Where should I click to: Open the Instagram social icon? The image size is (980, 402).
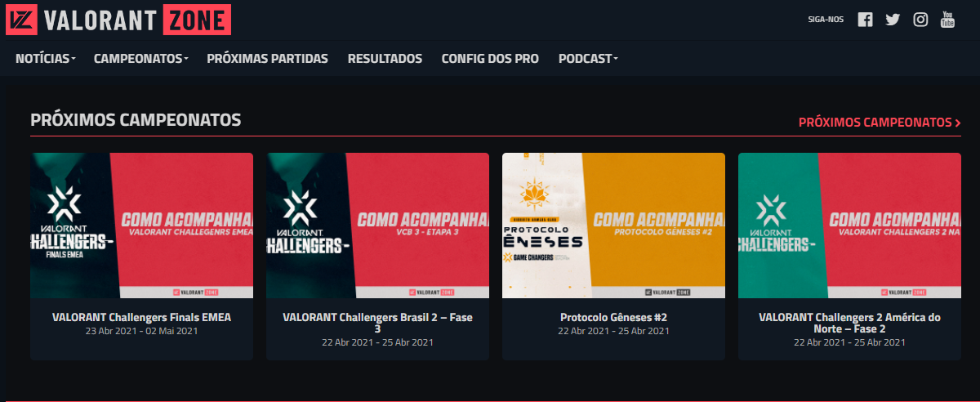coord(920,20)
